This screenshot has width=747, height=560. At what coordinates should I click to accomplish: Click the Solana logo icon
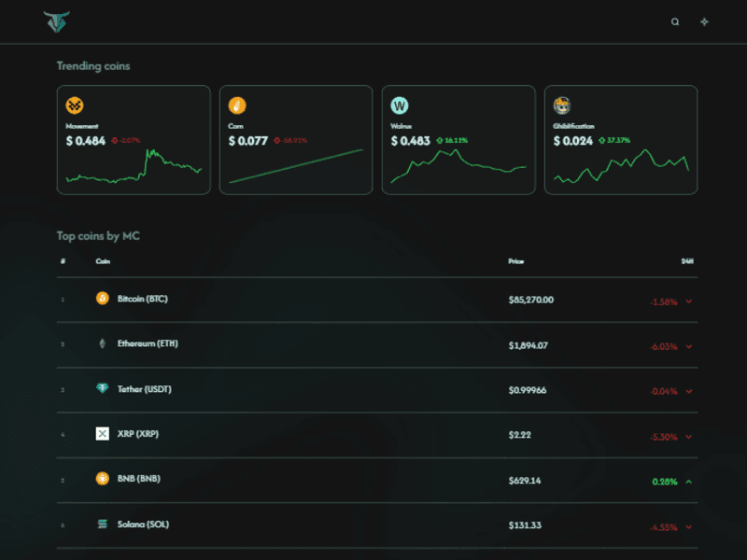coord(103,524)
